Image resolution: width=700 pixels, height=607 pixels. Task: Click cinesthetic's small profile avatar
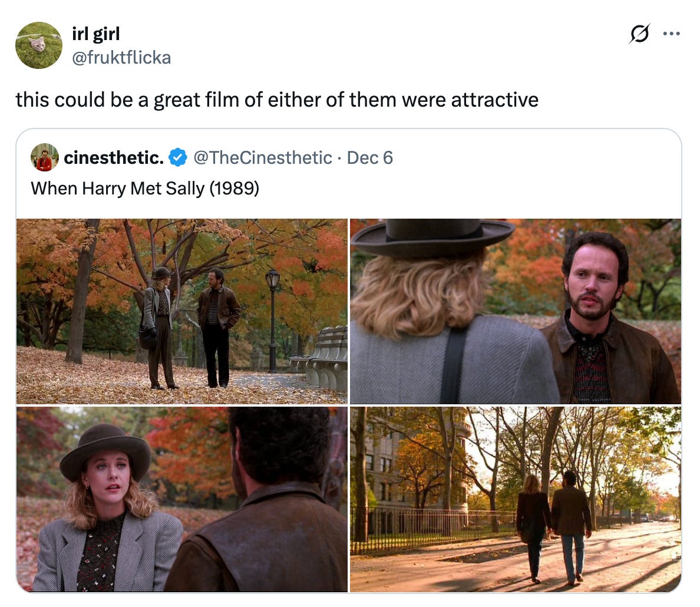(x=45, y=157)
